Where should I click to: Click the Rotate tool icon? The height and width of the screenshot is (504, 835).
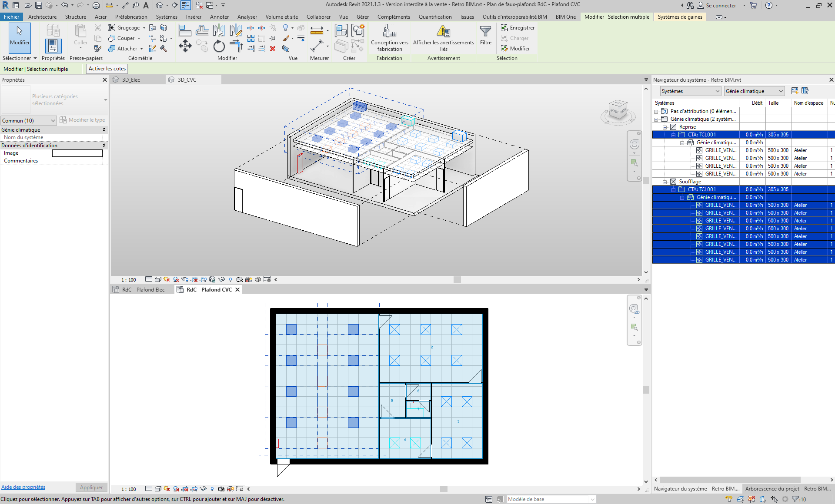[x=219, y=46]
